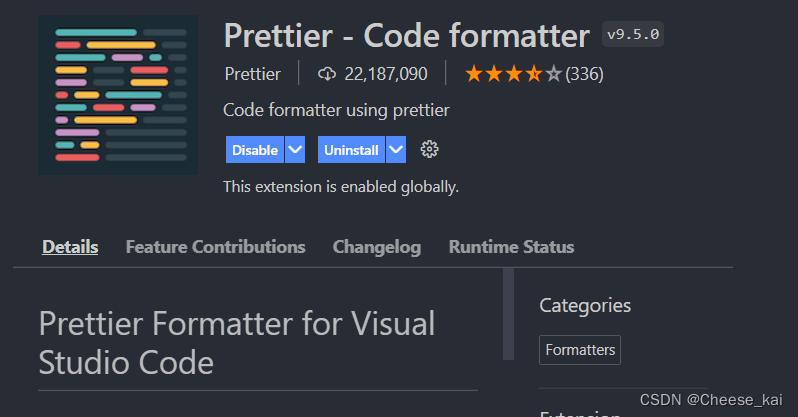
Task: Open the extension settings gear icon
Action: point(429,149)
